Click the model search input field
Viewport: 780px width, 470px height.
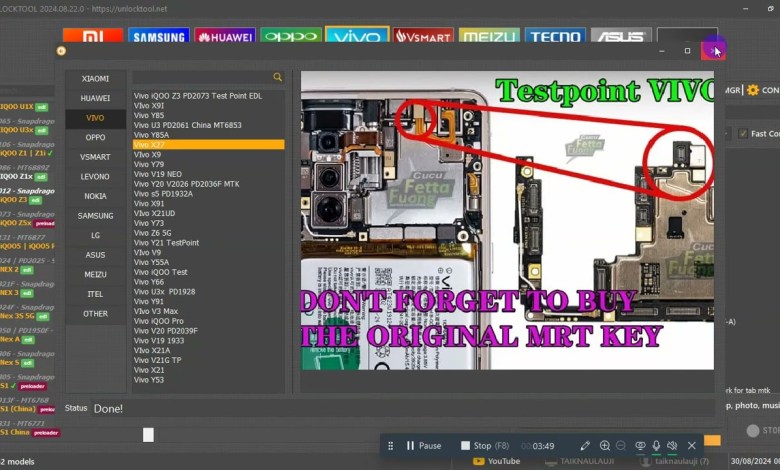pyautogui.click(x=202, y=77)
